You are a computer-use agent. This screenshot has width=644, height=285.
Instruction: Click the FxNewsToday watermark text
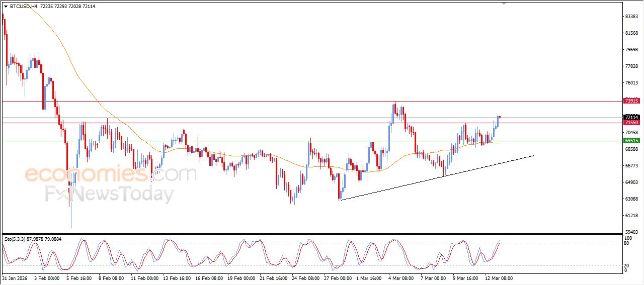pyautogui.click(x=109, y=194)
